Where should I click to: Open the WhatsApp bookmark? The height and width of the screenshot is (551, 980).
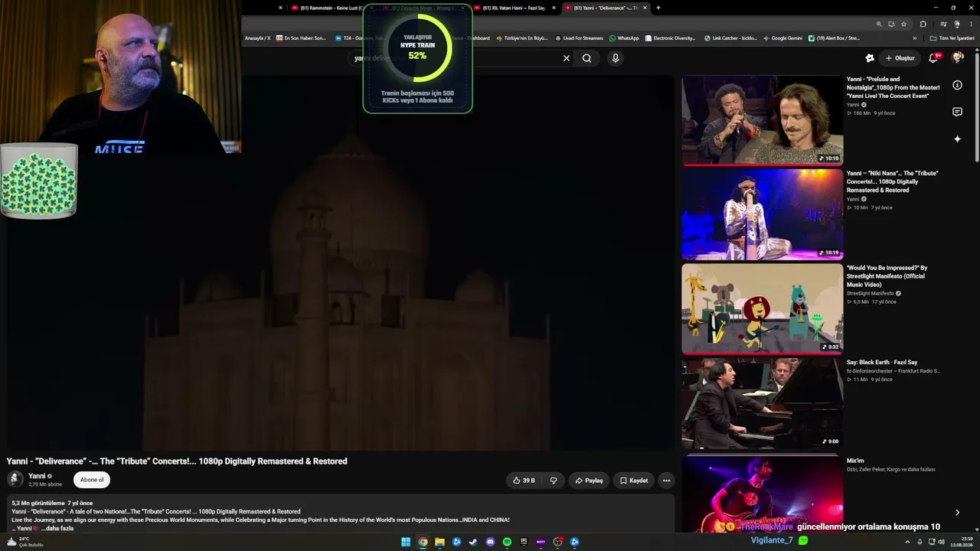624,38
